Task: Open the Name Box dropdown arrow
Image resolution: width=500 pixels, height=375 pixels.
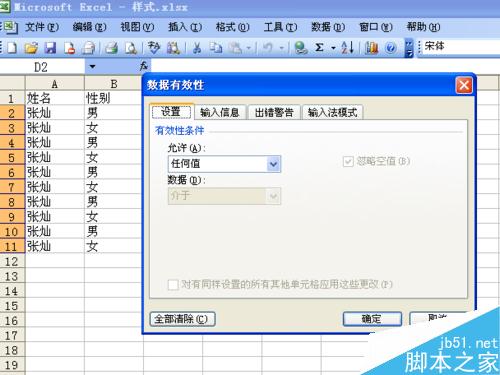Action: tap(92, 67)
